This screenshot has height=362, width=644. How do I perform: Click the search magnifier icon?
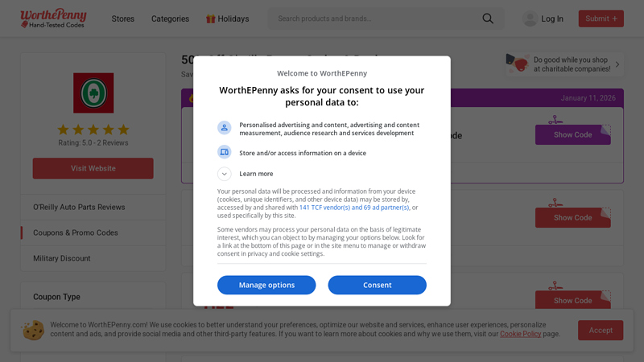[488, 19]
